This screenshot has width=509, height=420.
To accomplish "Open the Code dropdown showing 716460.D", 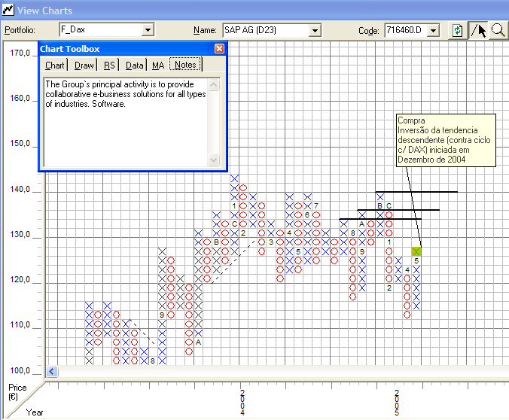I will [x=435, y=30].
